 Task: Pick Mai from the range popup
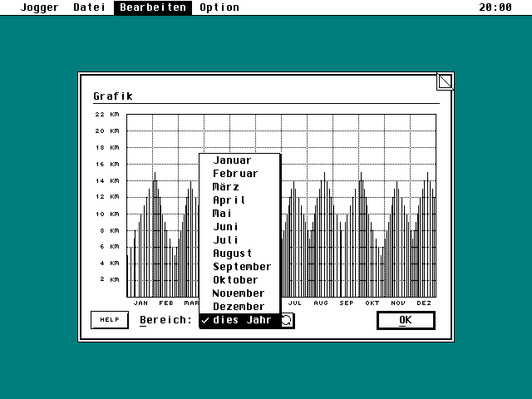[239, 213]
